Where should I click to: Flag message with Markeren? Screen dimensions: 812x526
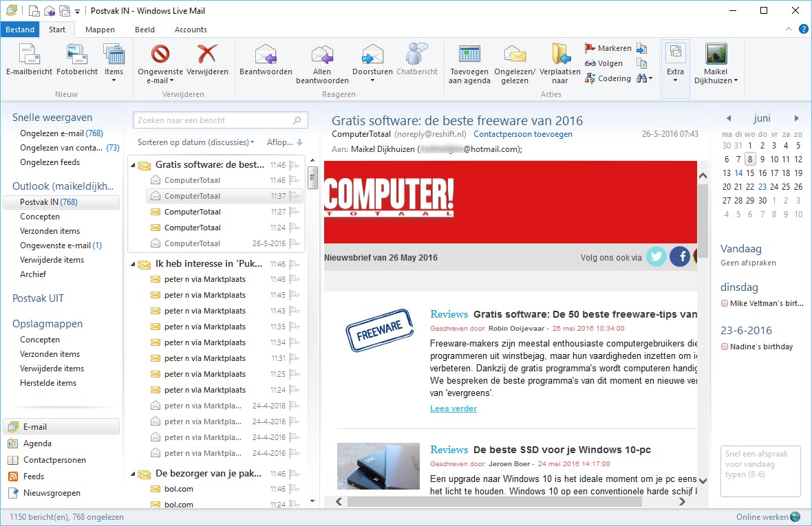[608, 48]
